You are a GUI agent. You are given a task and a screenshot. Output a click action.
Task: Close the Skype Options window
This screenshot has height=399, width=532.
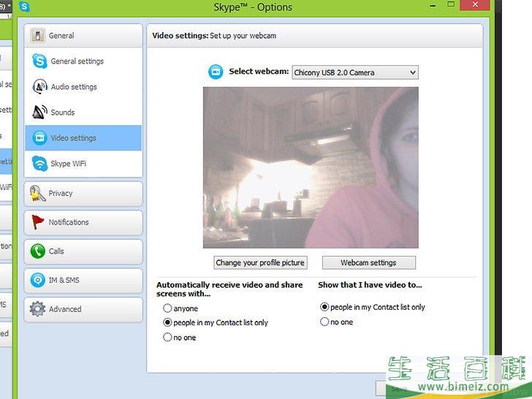[x=475, y=4]
